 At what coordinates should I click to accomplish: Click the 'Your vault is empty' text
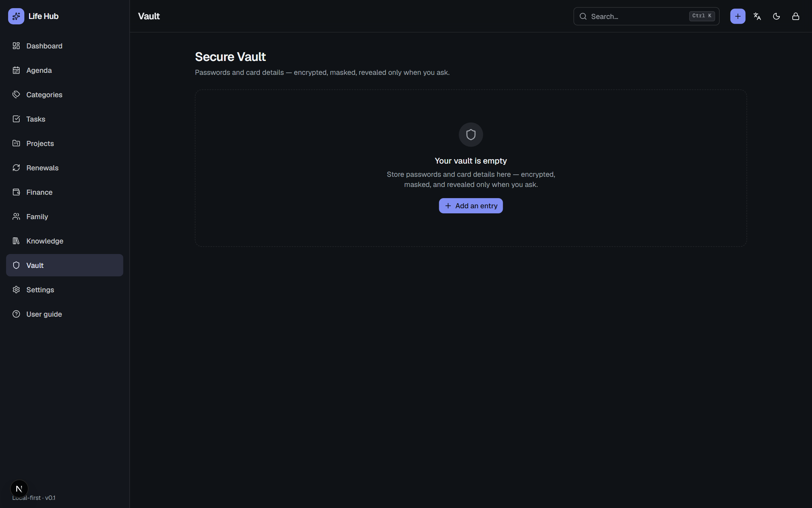point(471,161)
